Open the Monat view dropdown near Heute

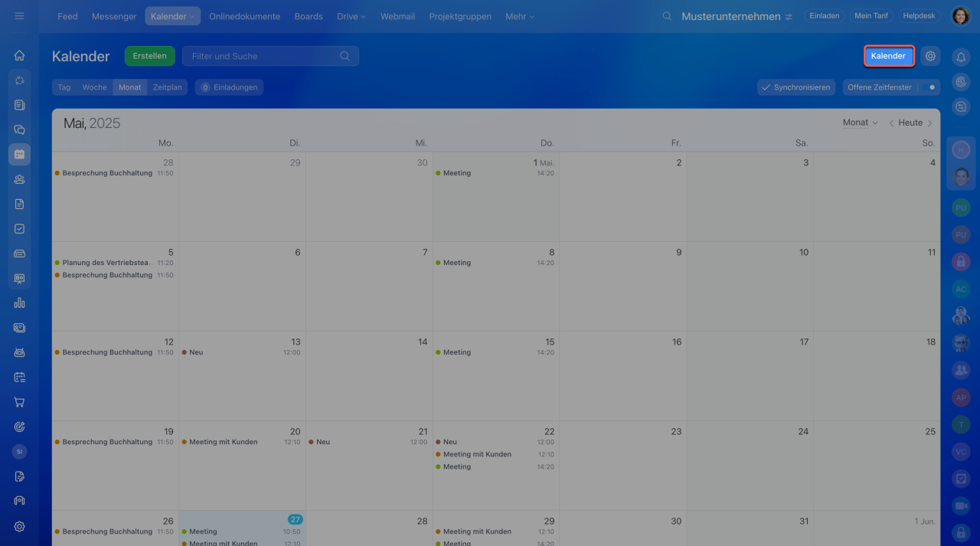(860, 123)
